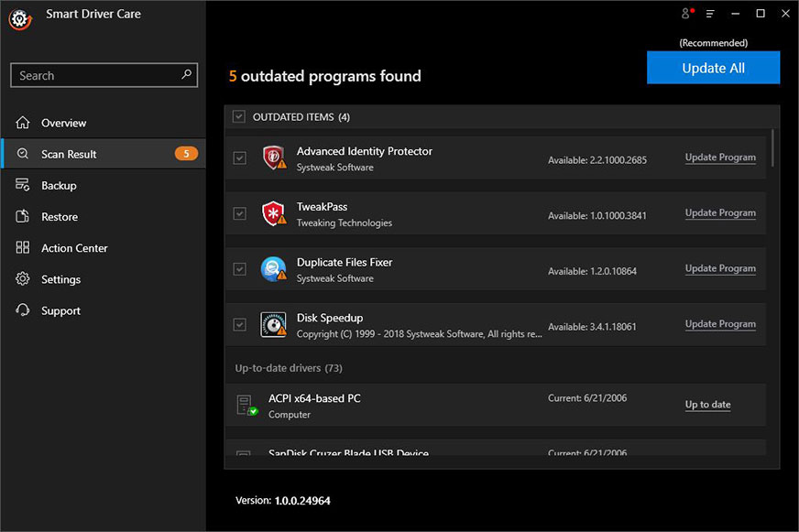799x532 pixels.
Task: Toggle the Disk Speedup checkbox
Action: (239, 324)
